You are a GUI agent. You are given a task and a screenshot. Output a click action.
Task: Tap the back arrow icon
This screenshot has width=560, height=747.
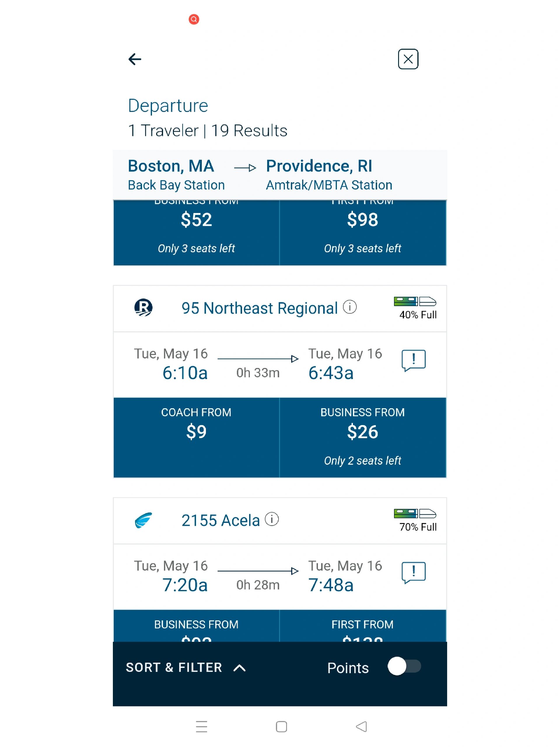[x=135, y=59]
